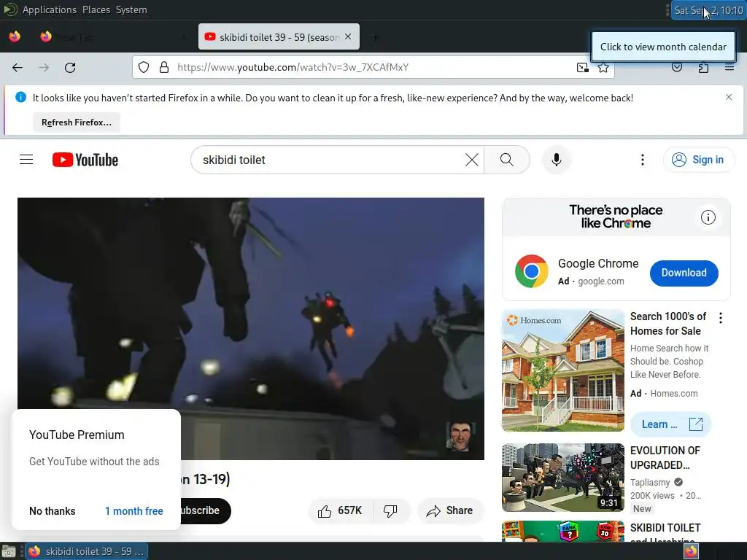
Task: Open the clock month calendar
Action: click(x=708, y=10)
